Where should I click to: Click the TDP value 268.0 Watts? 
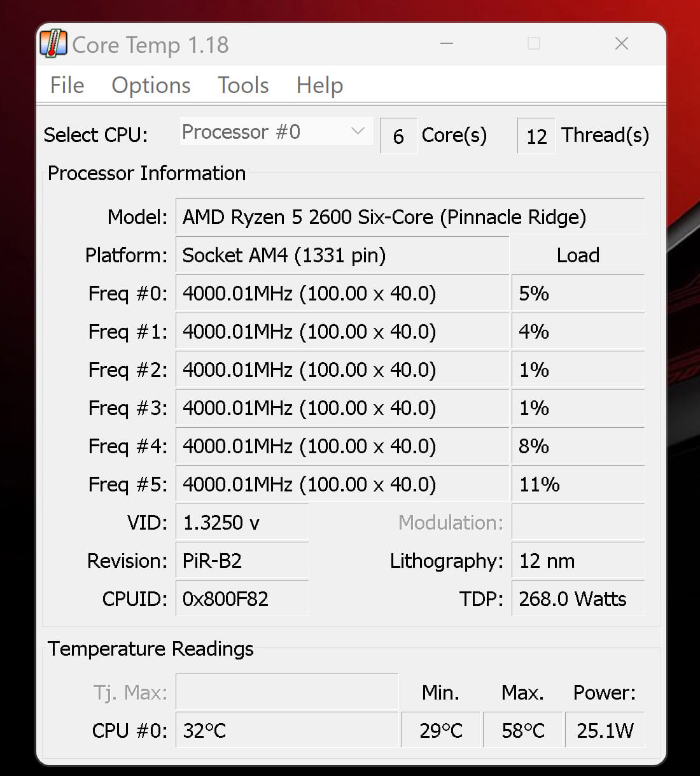pyautogui.click(x=578, y=598)
